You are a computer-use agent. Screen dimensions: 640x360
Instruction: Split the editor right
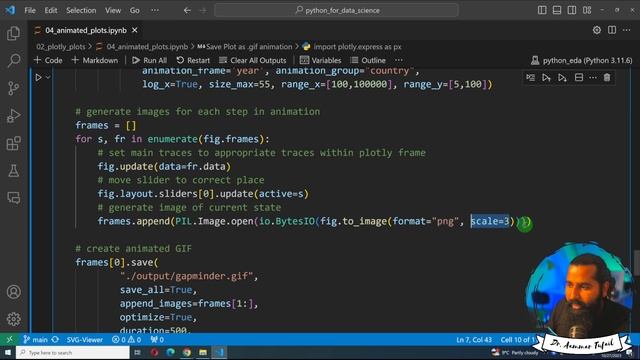tap(612, 30)
